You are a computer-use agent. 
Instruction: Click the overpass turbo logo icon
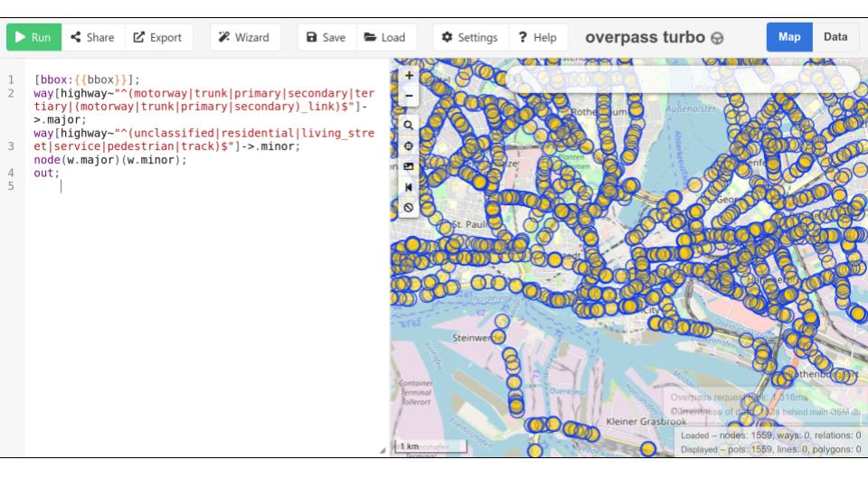coord(717,38)
